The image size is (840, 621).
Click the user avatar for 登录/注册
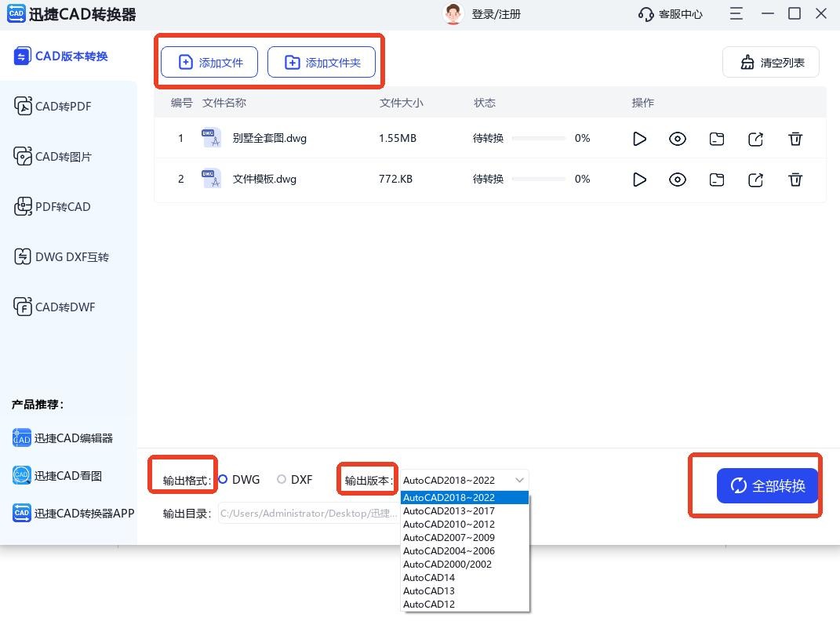coord(453,14)
